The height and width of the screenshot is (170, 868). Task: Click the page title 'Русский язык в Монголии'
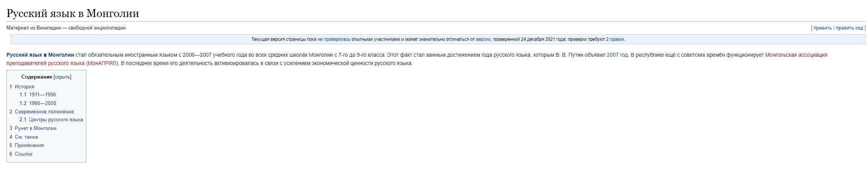(x=73, y=14)
